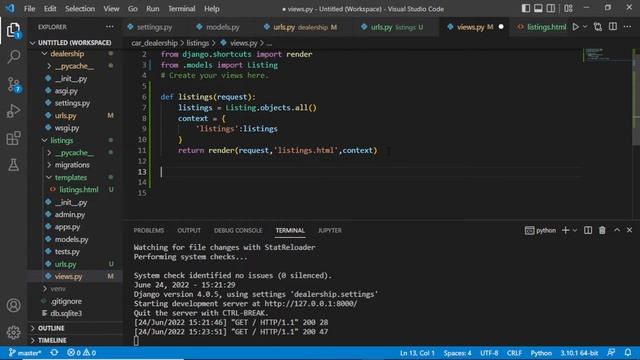Screen dimensions: 640x360
Task: Close the terminal panel
Action: pyautogui.click(x=629, y=230)
